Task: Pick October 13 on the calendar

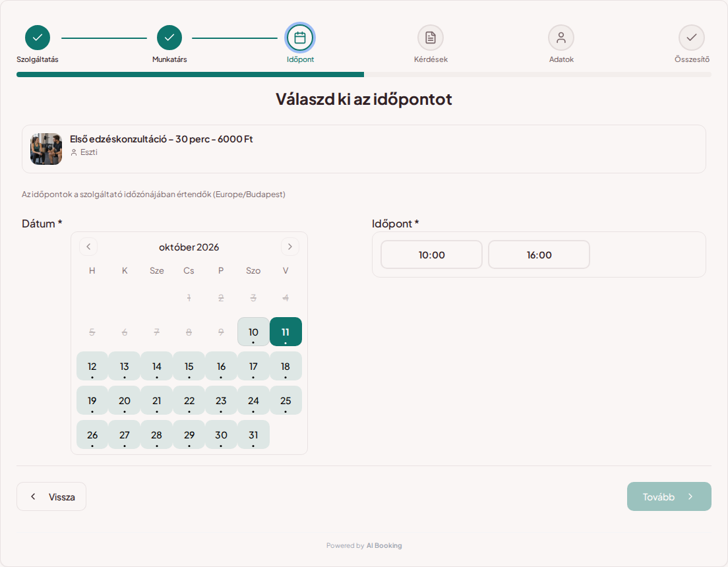Action: (x=125, y=366)
